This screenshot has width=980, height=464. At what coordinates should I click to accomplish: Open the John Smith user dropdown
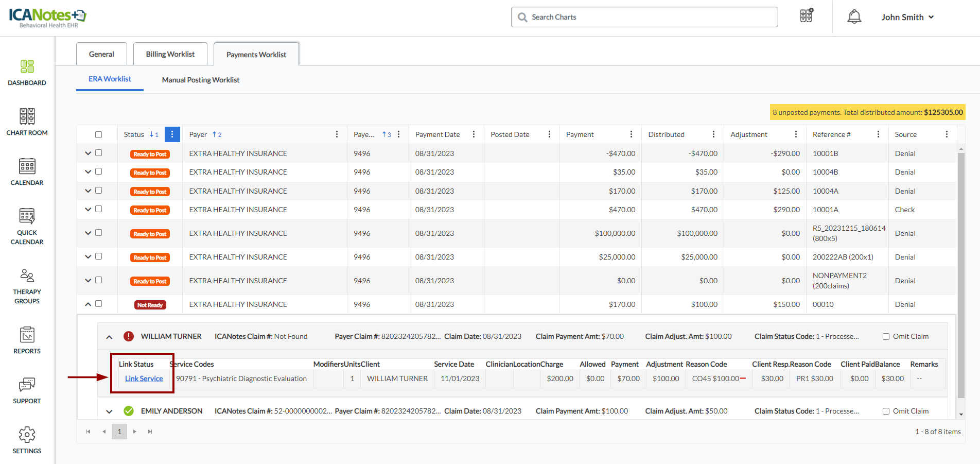(907, 17)
